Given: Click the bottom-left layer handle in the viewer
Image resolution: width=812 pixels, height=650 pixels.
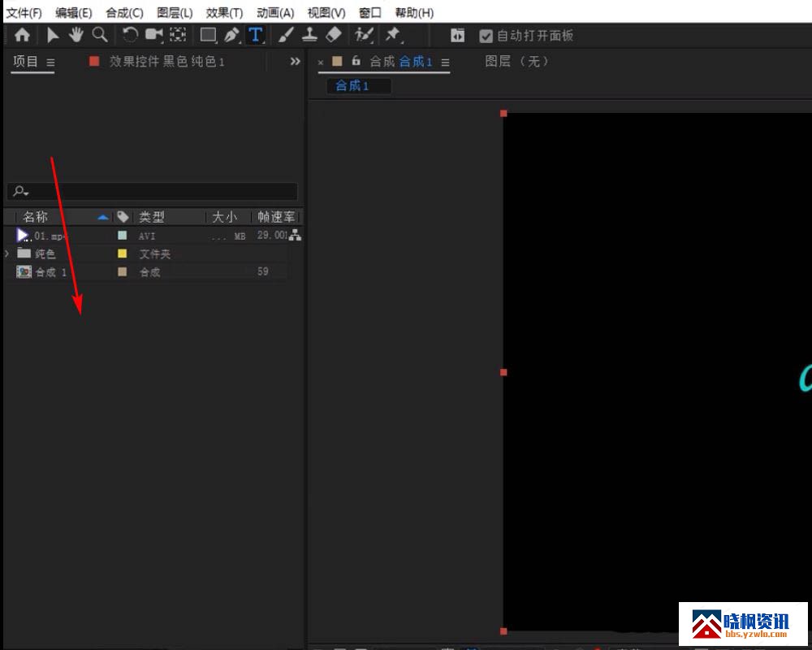Looking at the screenshot, I should coord(503,631).
